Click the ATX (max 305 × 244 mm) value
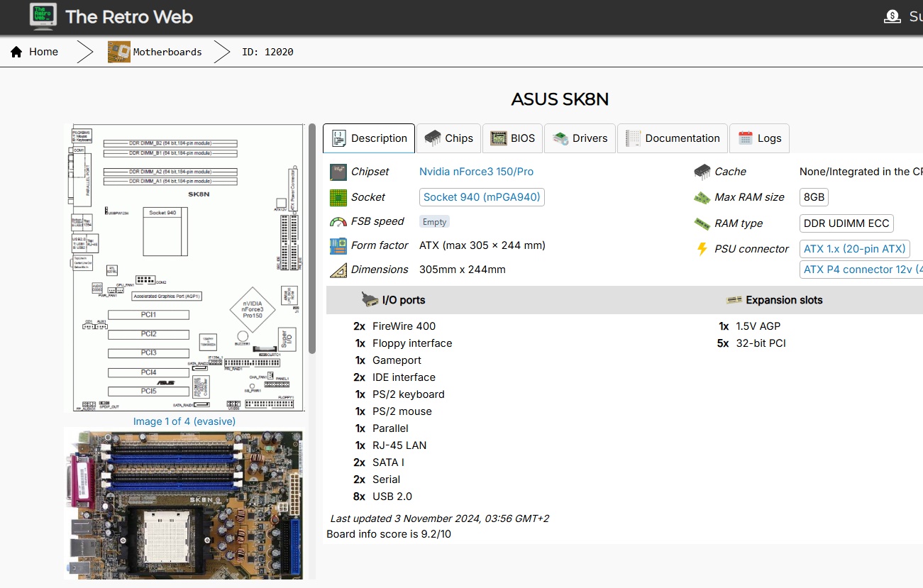This screenshot has height=588, width=923. click(x=482, y=245)
